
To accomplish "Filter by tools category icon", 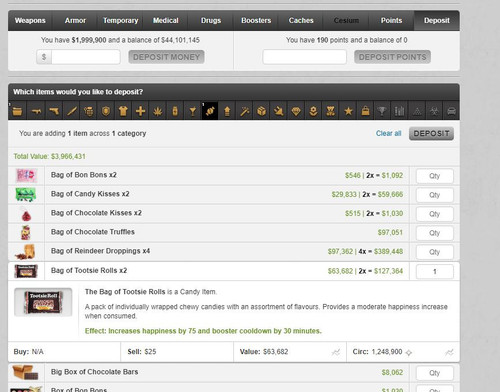I will coord(279,111).
